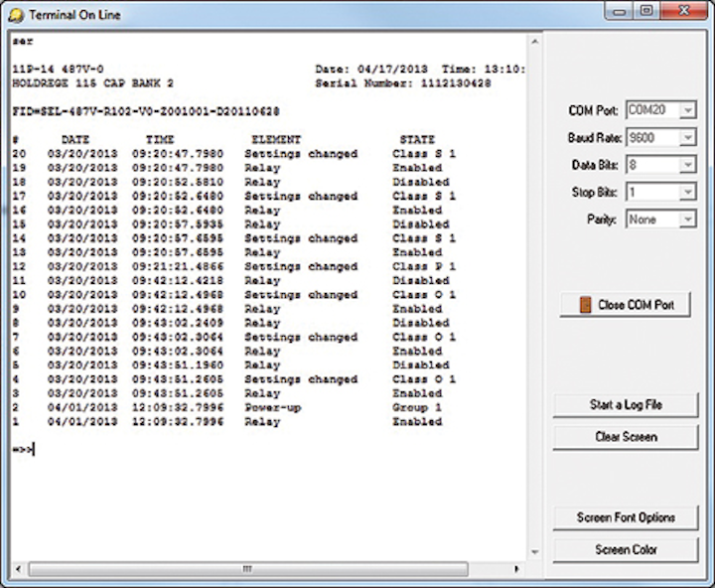Click Class O 1 state in row 10
715x588 pixels.
(424, 295)
